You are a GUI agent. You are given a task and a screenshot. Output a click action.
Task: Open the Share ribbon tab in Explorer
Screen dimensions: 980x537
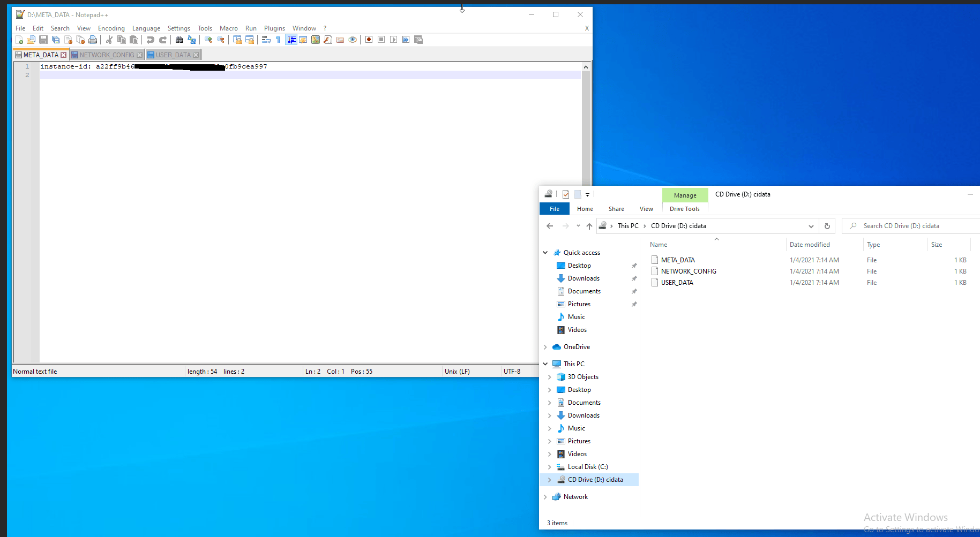(x=616, y=209)
